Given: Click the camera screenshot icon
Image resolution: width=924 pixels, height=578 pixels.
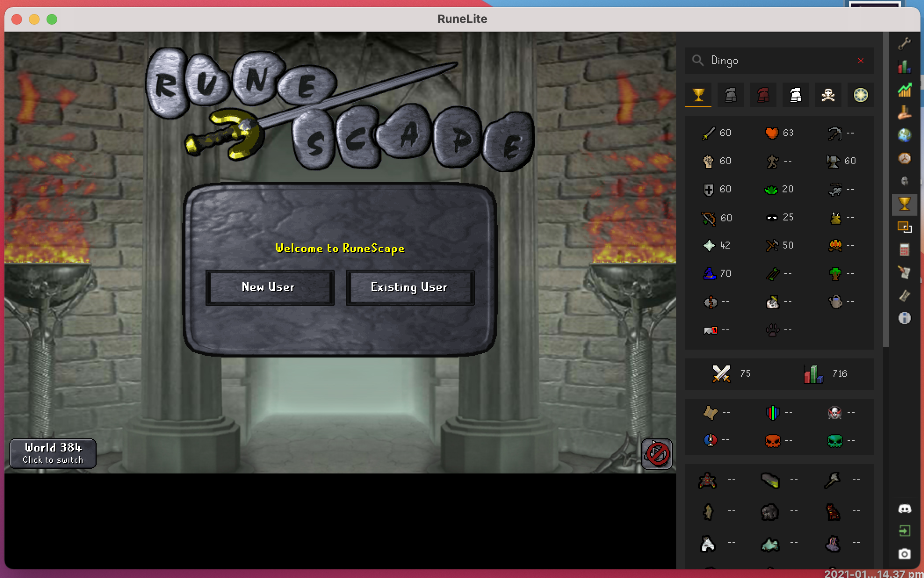Looking at the screenshot, I should click(x=904, y=554).
